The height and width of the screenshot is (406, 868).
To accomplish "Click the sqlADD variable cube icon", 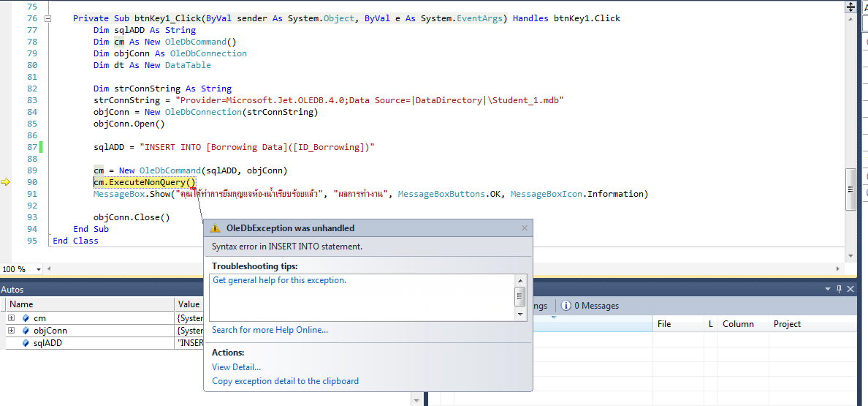I will tap(25, 343).
